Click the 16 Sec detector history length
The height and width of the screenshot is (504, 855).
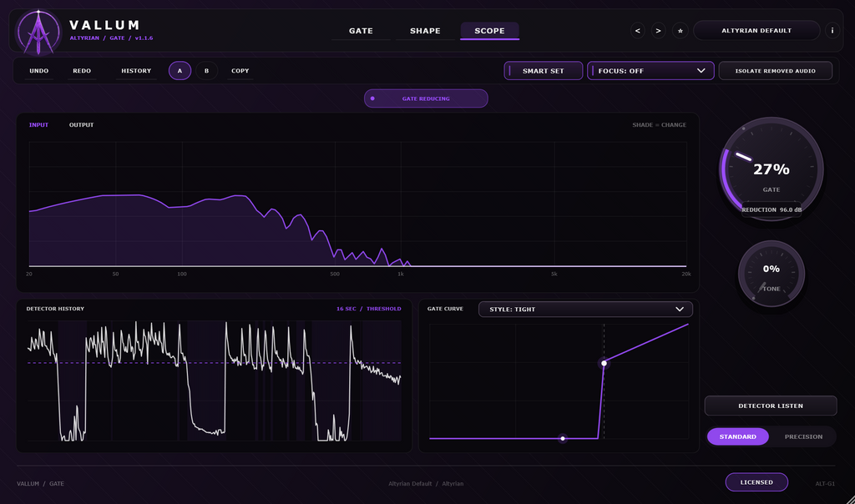pyautogui.click(x=347, y=309)
